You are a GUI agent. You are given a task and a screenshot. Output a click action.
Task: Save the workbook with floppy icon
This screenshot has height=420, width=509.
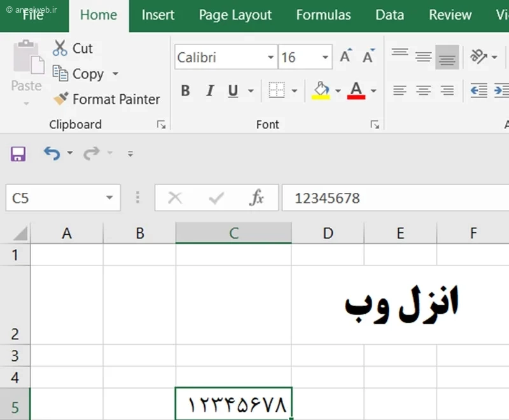(18, 154)
